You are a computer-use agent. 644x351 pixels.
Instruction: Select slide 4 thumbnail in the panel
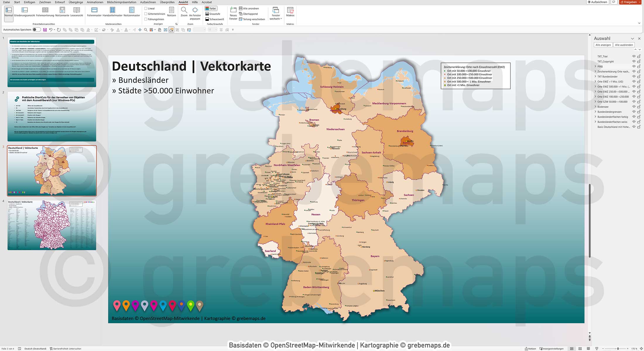pyautogui.click(x=52, y=225)
